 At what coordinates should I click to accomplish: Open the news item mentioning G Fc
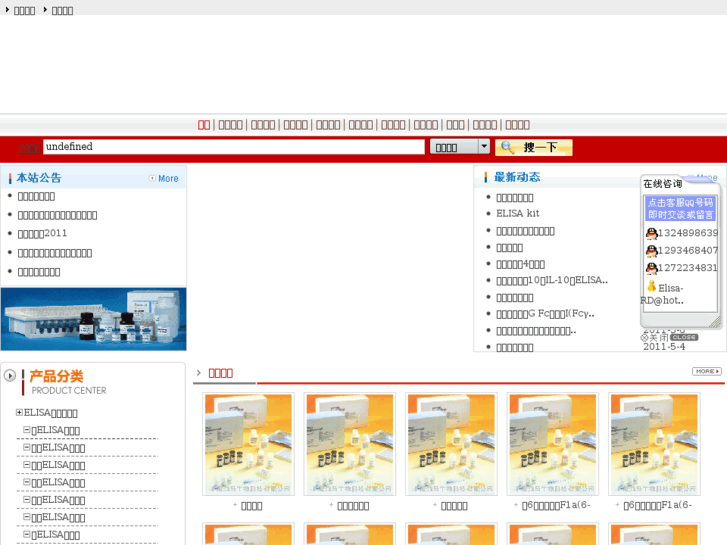pyautogui.click(x=545, y=314)
